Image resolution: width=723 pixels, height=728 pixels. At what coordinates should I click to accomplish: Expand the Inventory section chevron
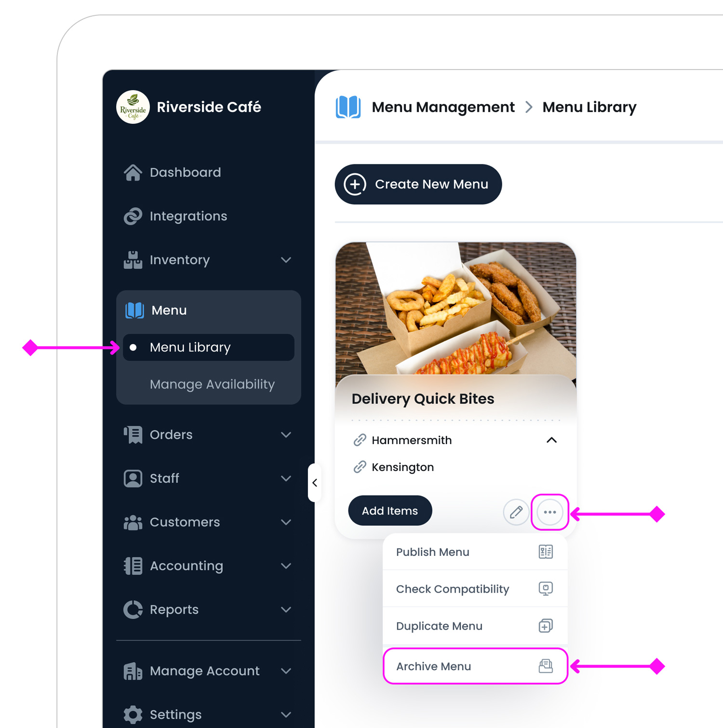tap(286, 260)
